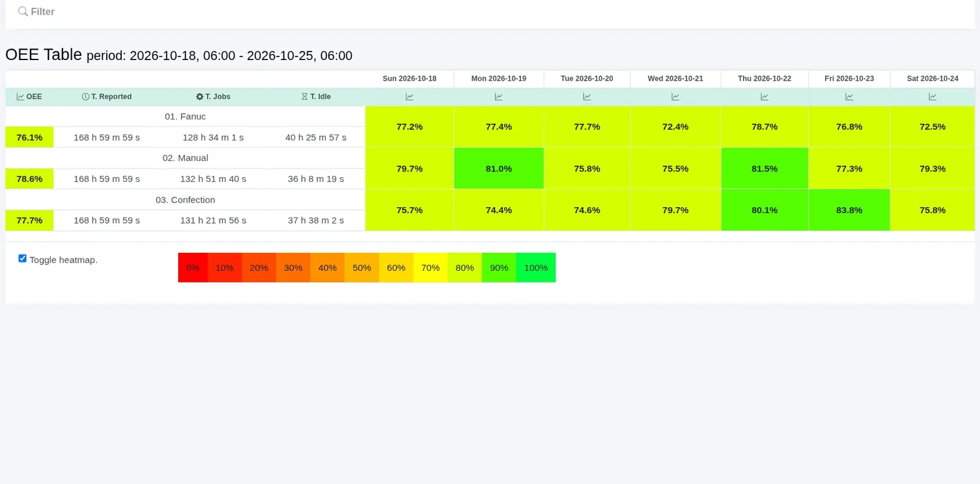This screenshot has height=484, width=980.
Task: Click Confection Friday cell 83.8%
Action: [x=849, y=210]
